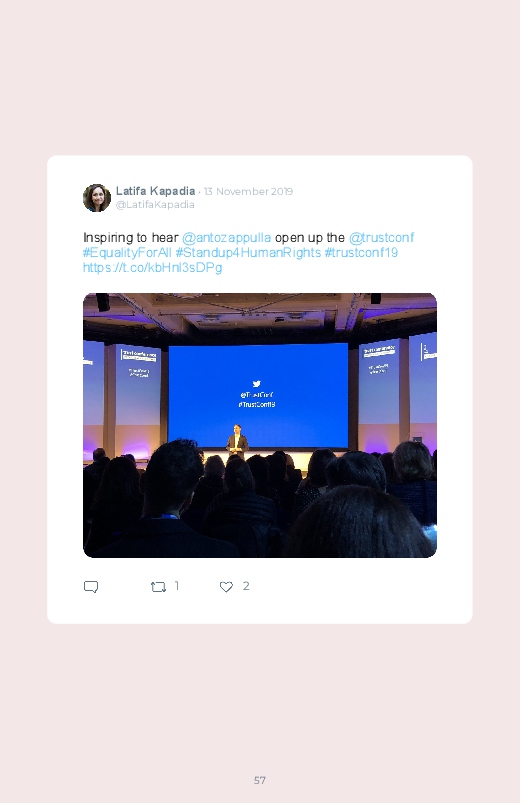Open the @trustconf mention link
520x803 pixels.
pos(381,238)
